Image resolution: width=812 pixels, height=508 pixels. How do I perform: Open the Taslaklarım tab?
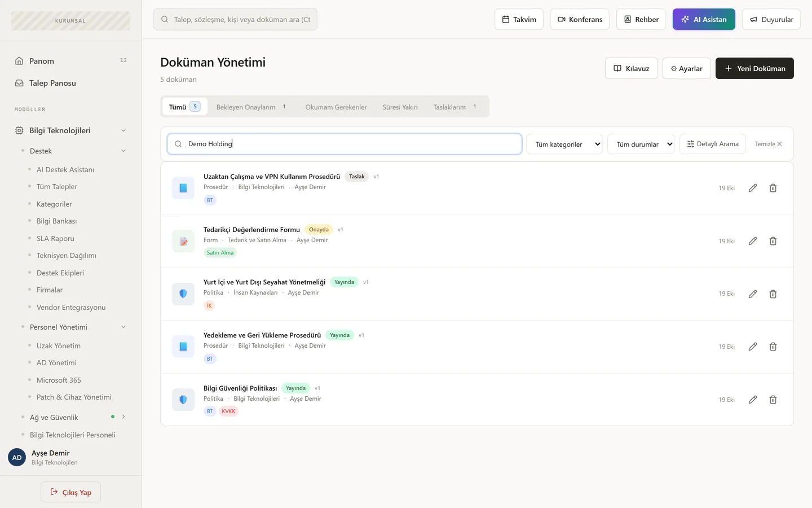click(x=455, y=107)
